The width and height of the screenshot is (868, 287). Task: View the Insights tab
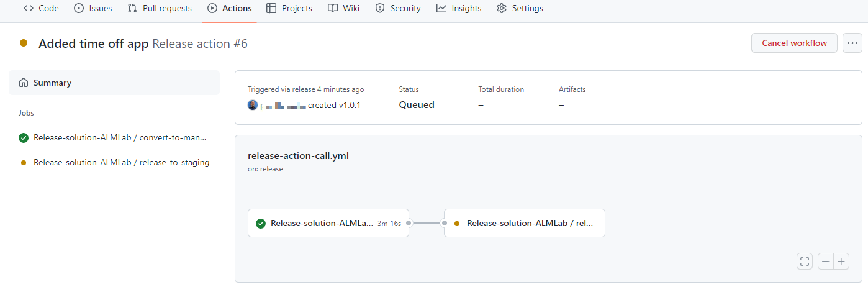pos(459,9)
